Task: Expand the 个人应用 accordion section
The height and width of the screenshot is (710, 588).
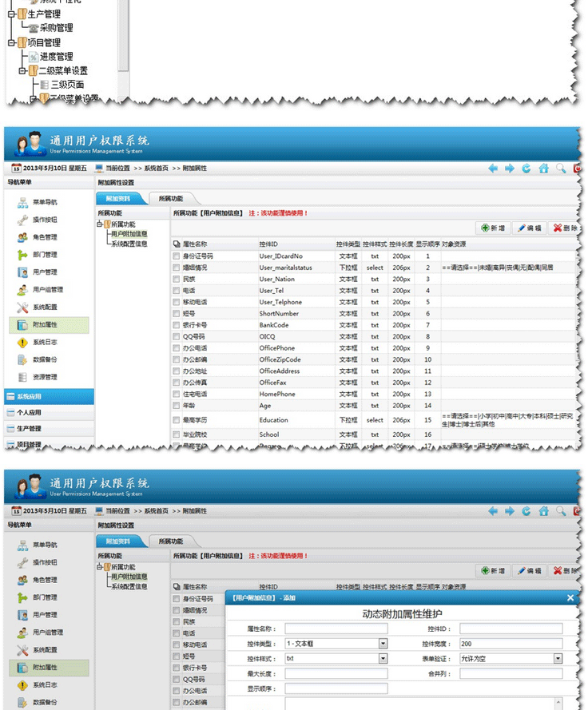Action: click(49, 413)
